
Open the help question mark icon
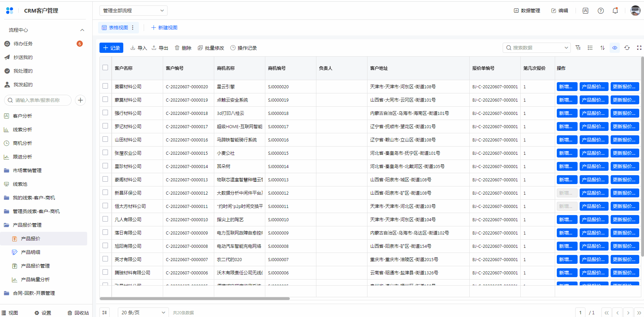point(601,11)
